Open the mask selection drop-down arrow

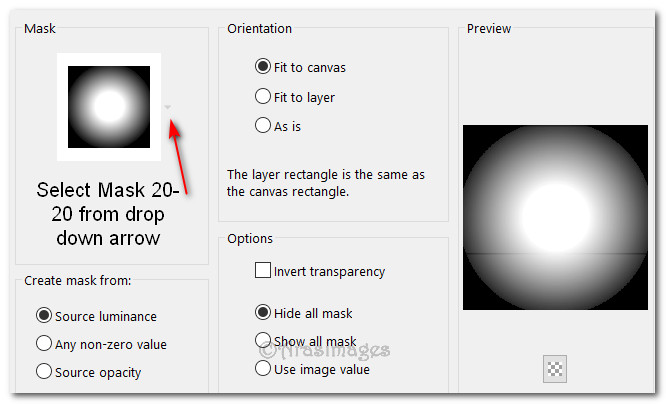click(169, 108)
